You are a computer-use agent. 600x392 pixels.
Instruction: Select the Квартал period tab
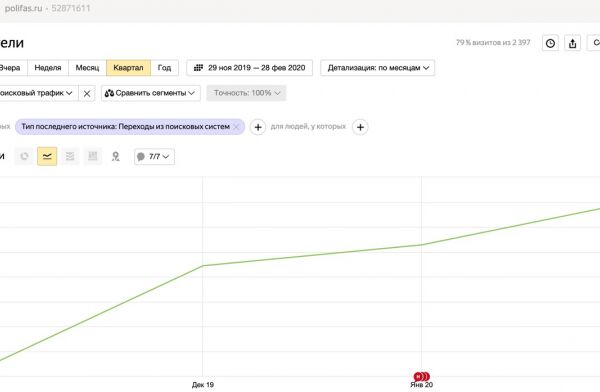pyautogui.click(x=128, y=68)
